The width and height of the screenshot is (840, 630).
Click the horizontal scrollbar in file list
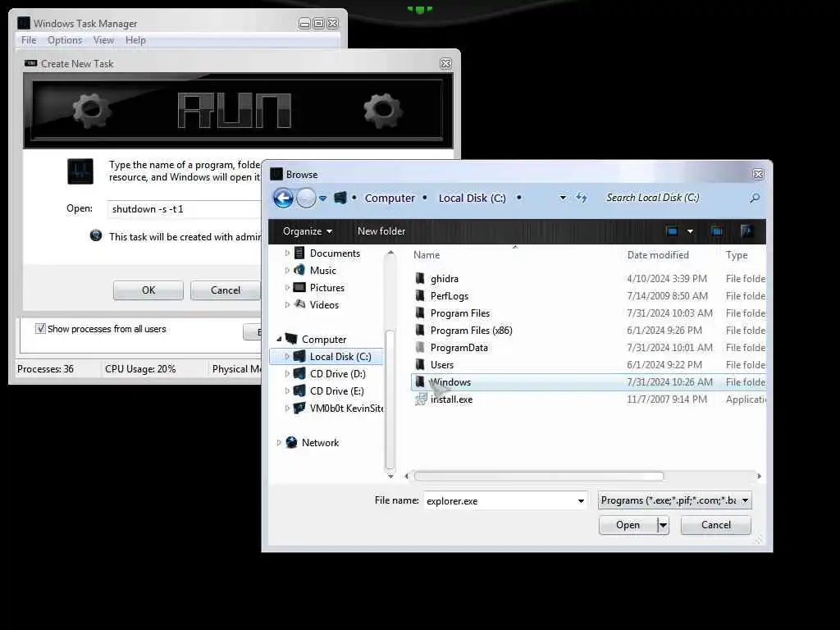538,477
